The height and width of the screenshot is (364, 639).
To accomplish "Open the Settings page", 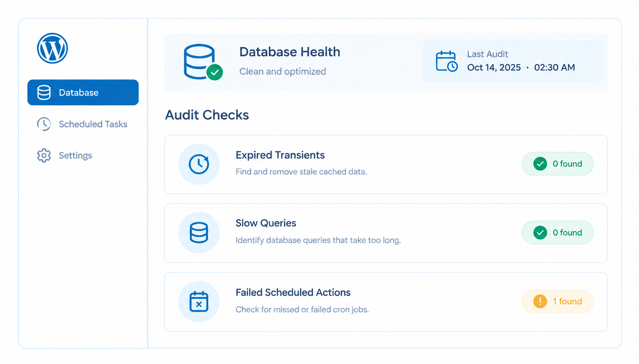I will (x=83, y=155).
